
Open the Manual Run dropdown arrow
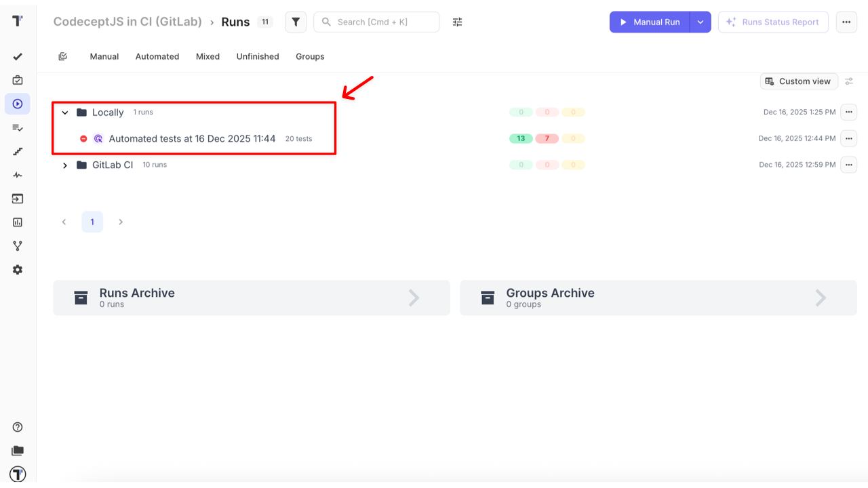(x=701, y=22)
